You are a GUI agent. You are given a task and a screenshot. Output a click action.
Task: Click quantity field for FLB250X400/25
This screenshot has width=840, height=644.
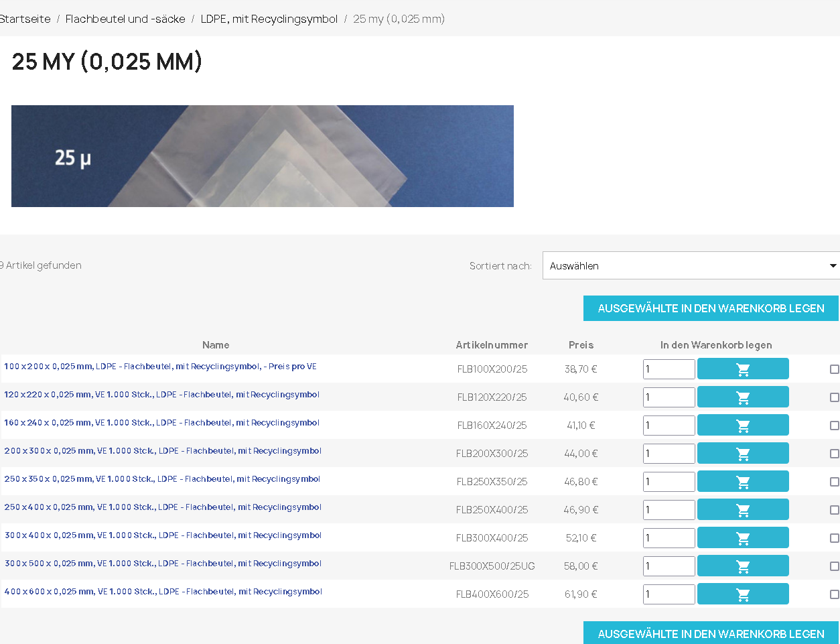(x=669, y=510)
